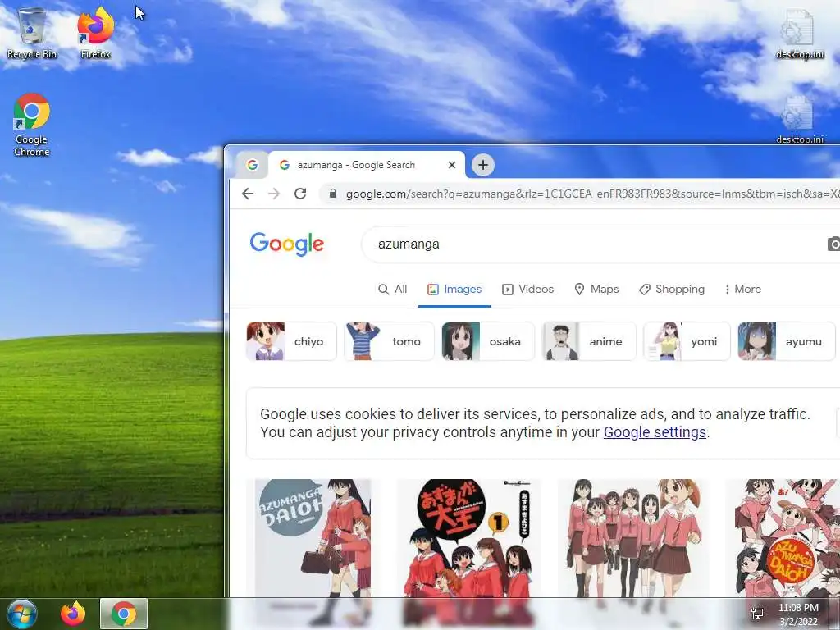This screenshot has width=840, height=630.
Task: Switch to the Shopping tab
Action: tap(672, 290)
